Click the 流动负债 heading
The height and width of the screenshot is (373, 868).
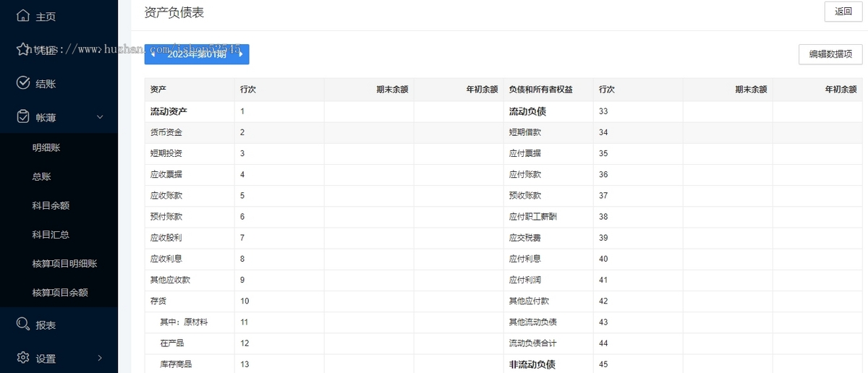coord(527,111)
